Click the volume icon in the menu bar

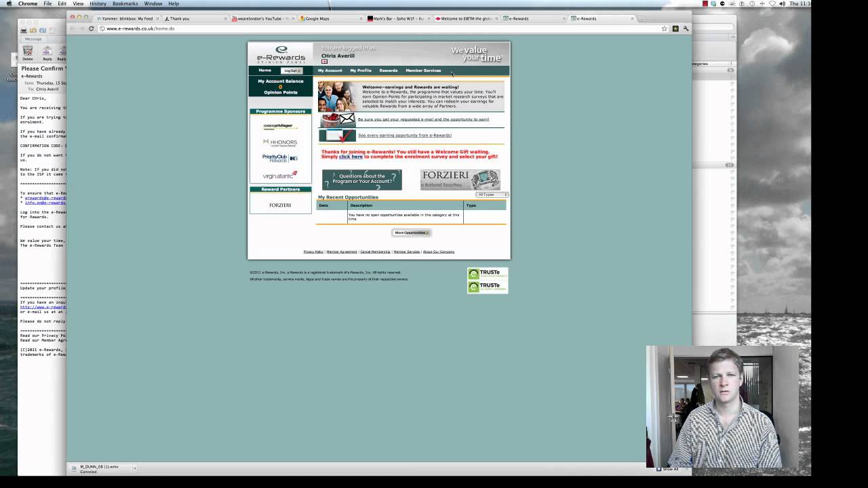tap(782, 3)
